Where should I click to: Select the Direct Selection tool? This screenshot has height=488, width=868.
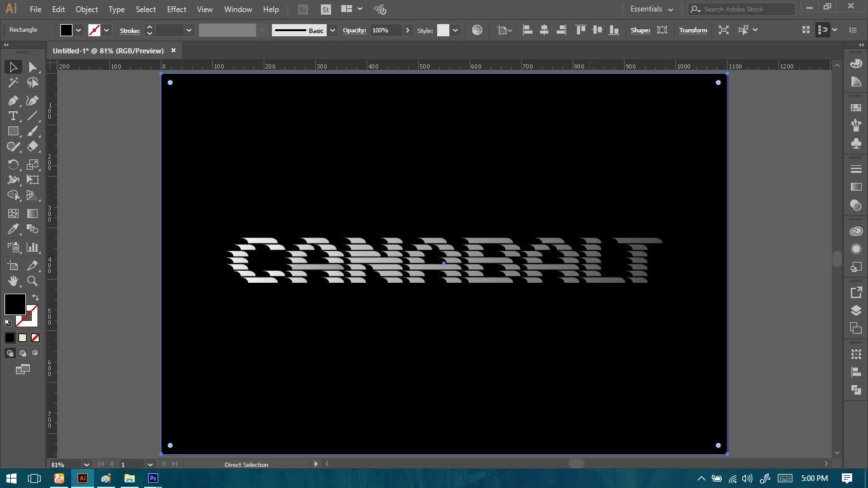(x=32, y=67)
